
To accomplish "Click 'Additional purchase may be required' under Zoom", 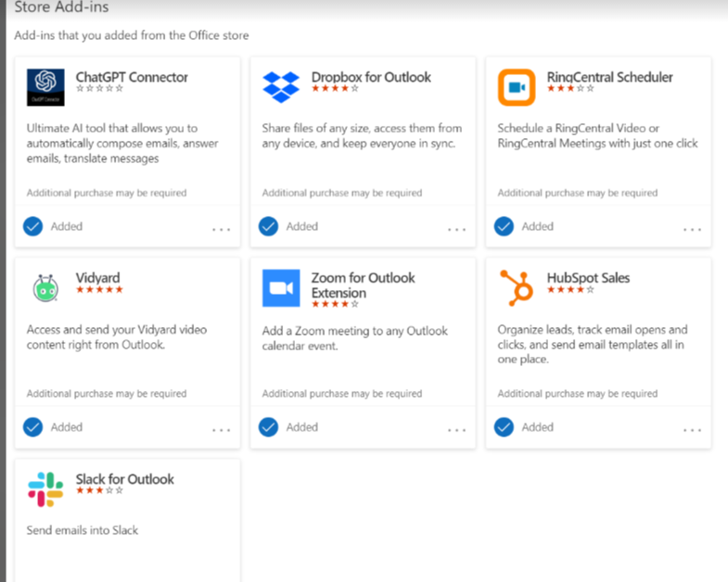I will click(341, 394).
